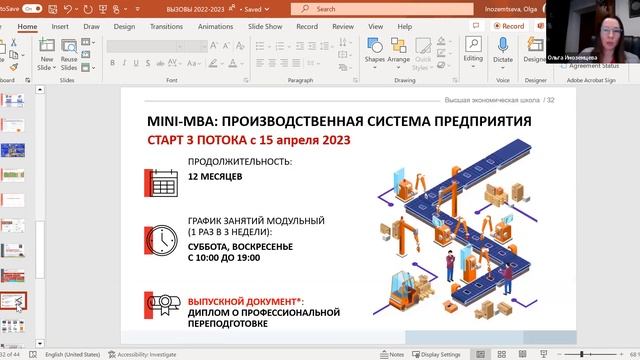Toggle Underline formatting
The height and width of the screenshot is (360, 640).
pyautogui.click(x=136, y=63)
